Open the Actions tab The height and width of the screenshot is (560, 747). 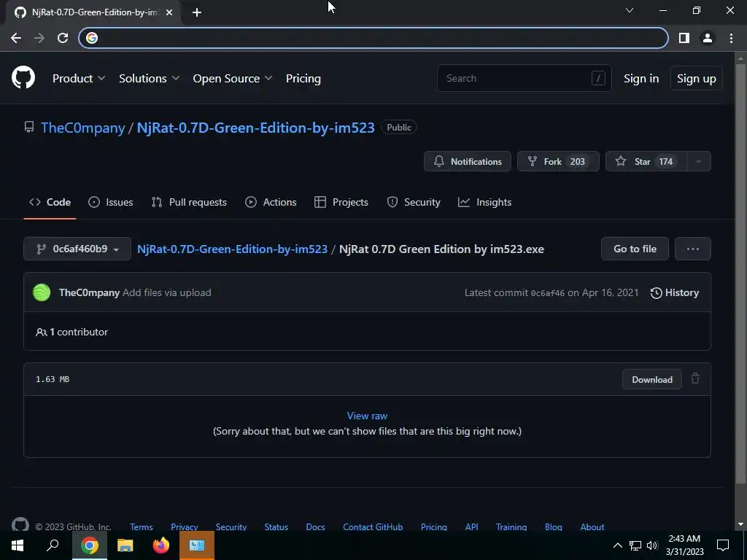coord(271,202)
